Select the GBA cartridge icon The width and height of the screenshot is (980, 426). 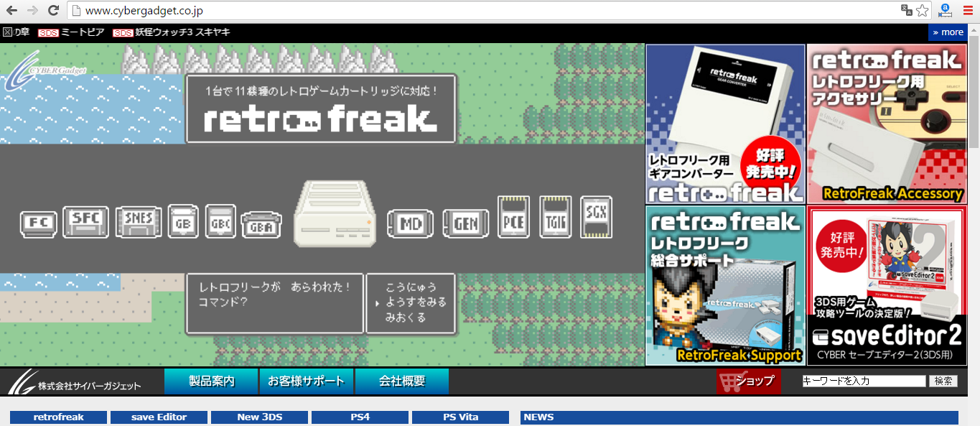(x=261, y=224)
